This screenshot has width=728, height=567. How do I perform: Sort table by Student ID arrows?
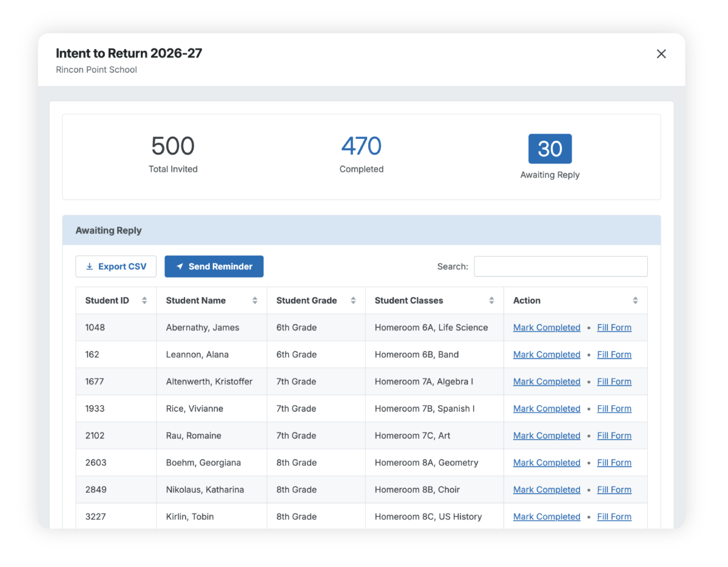(144, 301)
